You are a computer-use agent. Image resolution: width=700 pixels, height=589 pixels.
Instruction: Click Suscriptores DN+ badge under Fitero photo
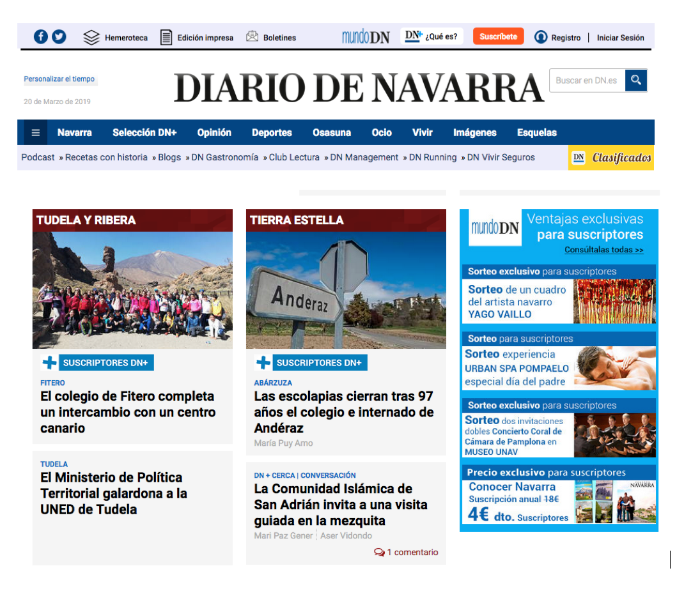coord(106,363)
